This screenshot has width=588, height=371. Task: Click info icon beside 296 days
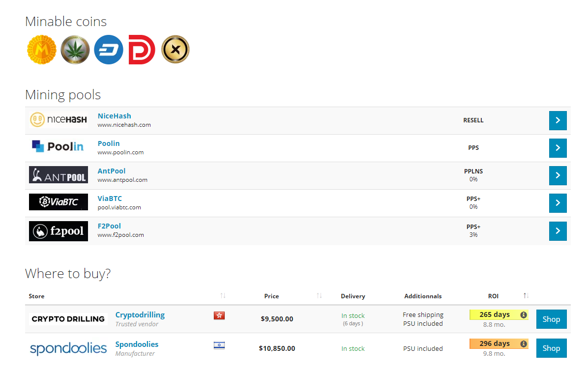point(524,343)
